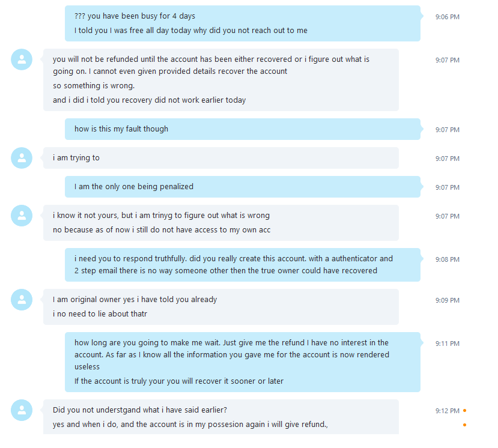This screenshot has height=448, width=498.
Task: Open contact avatar beside 'i know it not yours'
Action: click(x=22, y=216)
